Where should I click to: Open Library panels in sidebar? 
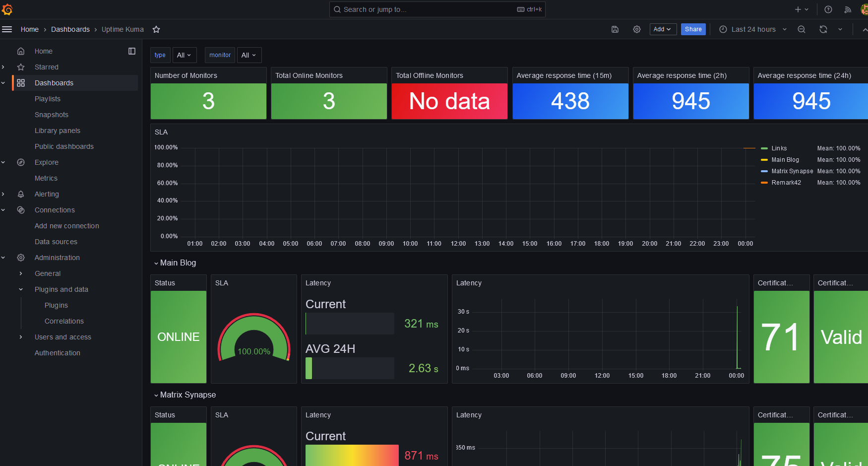58,131
